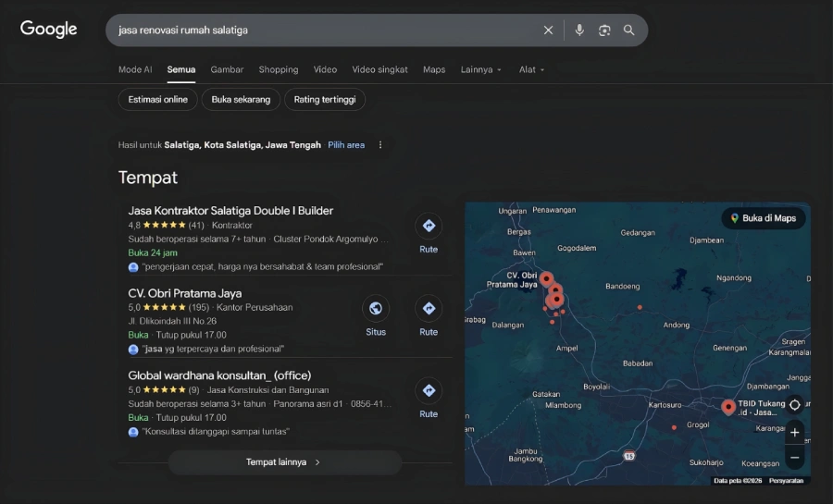
Task: Open the Video singkat tab
Action: tap(379, 69)
